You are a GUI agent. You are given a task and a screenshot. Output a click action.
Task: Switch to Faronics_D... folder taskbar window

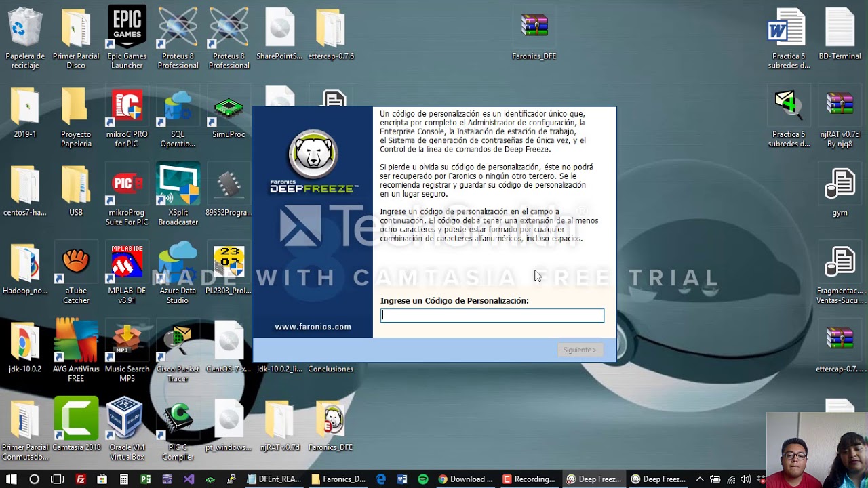338,479
